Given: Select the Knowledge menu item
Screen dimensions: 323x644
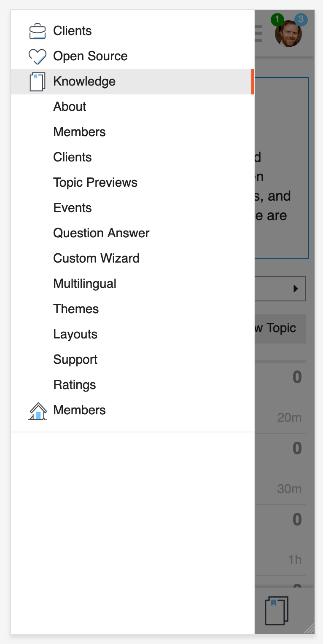Looking at the screenshot, I should coord(132,82).
